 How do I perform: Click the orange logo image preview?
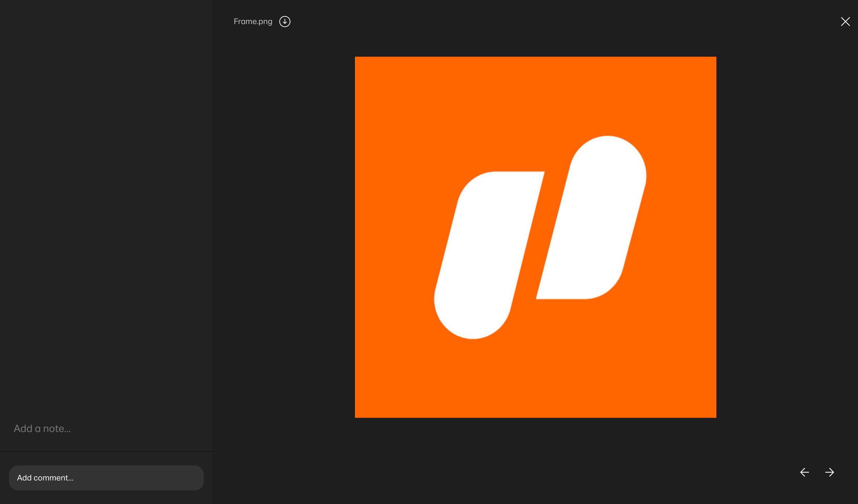(535, 237)
